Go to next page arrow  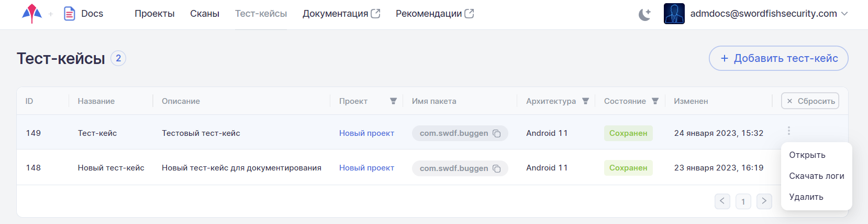coord(764,201)
